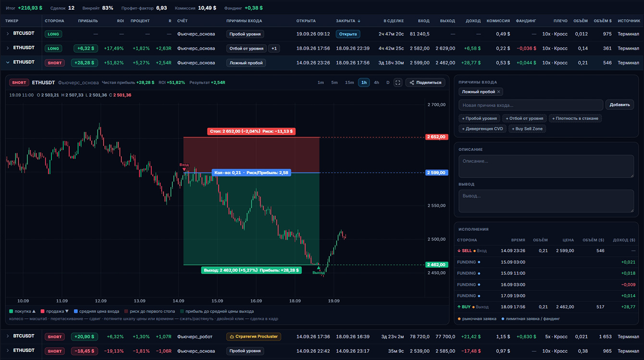The height and width of the screenshot is (360, 644).
Task: Add the Дивергенция CVD reason tag
Action: [483, 129]
